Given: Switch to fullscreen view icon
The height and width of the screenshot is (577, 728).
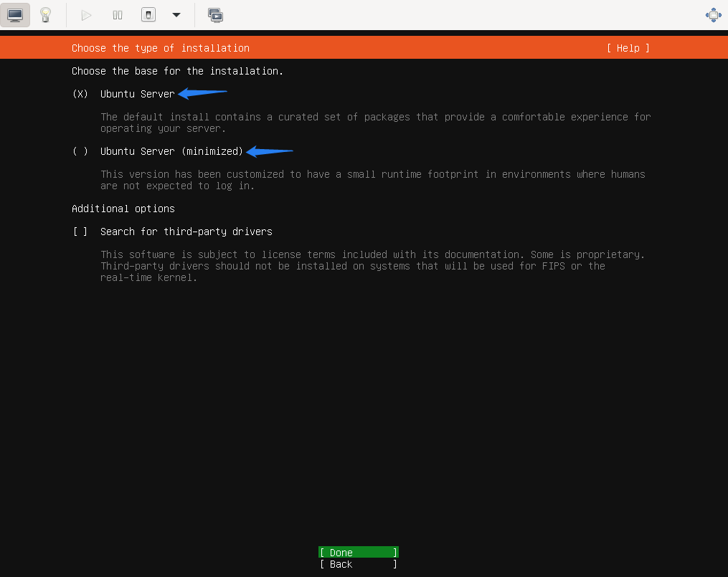Looking at the screenshot, I should 713,15.
